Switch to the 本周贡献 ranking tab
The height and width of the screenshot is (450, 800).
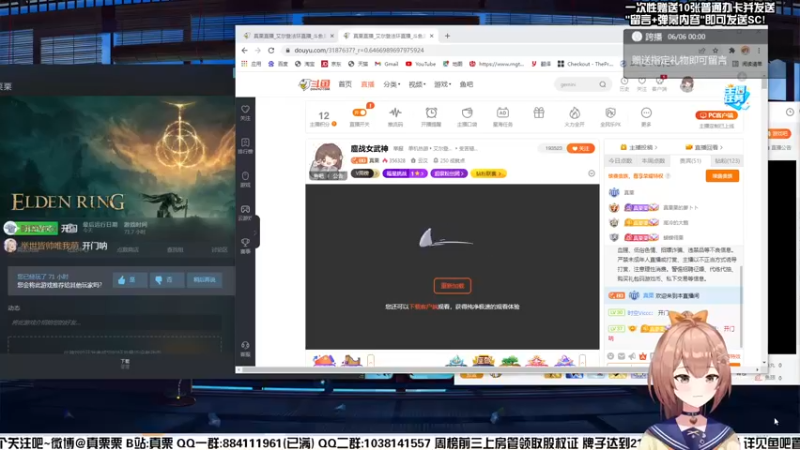click(653, 161)
